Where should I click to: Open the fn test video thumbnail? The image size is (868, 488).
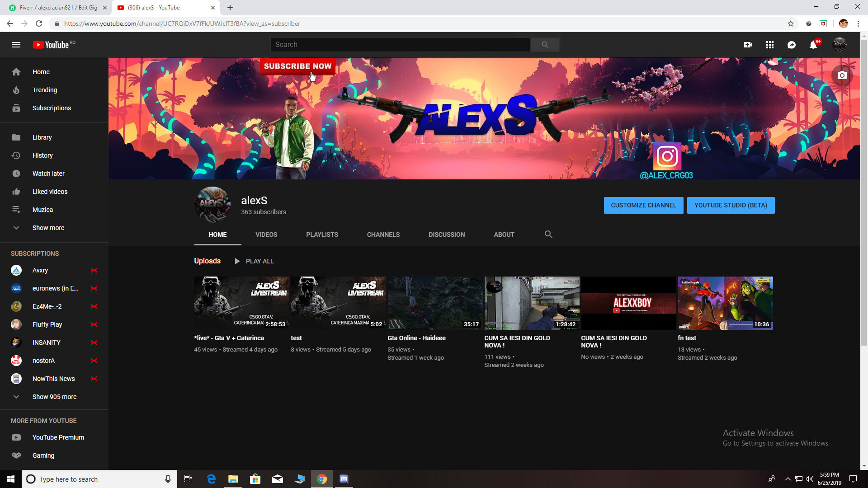click(725, 303)
